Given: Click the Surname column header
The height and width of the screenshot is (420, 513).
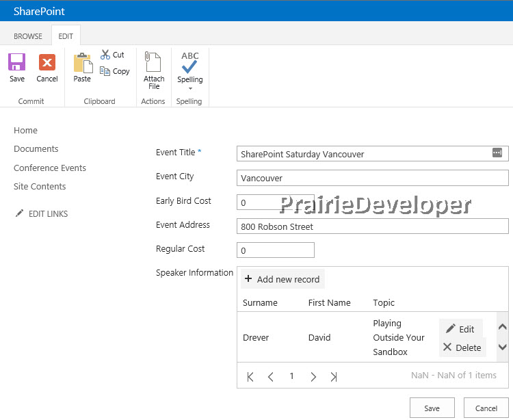Looking at the screenshot, I should pos(260,302).
